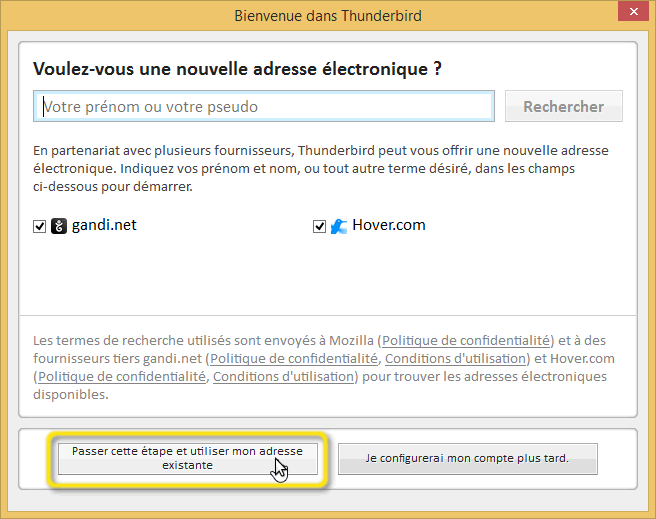The height and width of the screenshot is (519, 656).
Task: Click heading 'Voulez-vous une nouvelle adresse électronique ?'
Action: point(237,69)
